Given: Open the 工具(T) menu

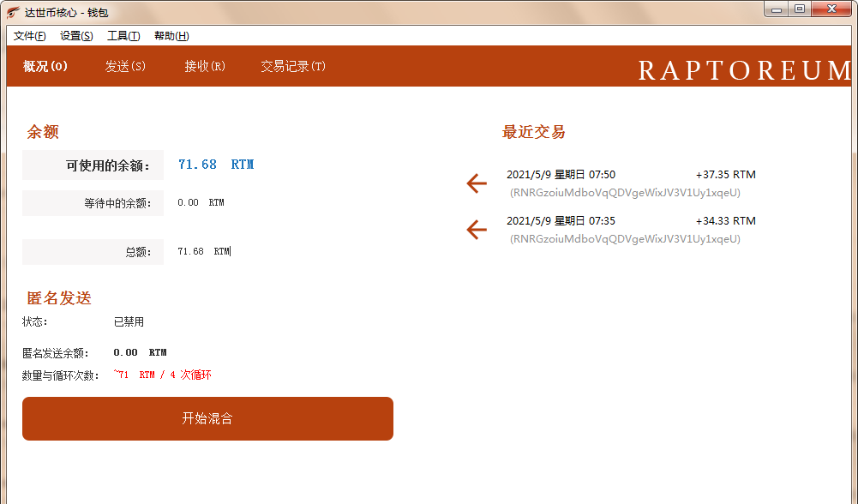Looking at the screenshot, I should click(x=123, y=36).
